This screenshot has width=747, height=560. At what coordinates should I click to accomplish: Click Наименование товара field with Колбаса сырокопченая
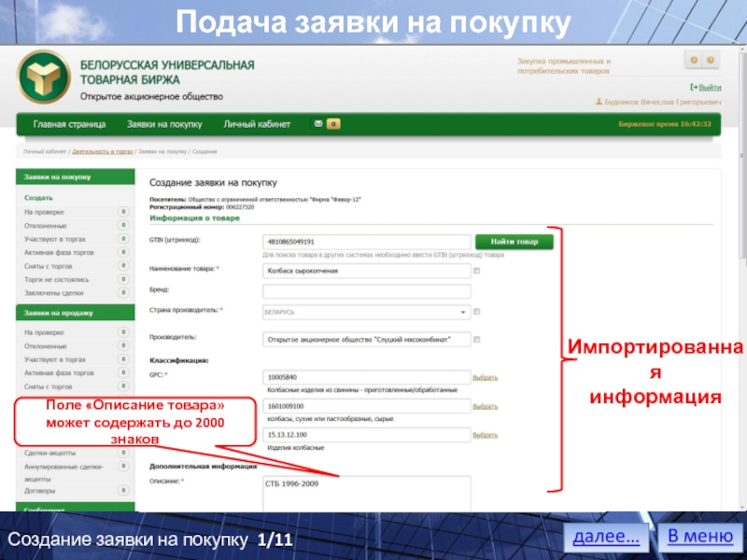(x=366, y=271)
